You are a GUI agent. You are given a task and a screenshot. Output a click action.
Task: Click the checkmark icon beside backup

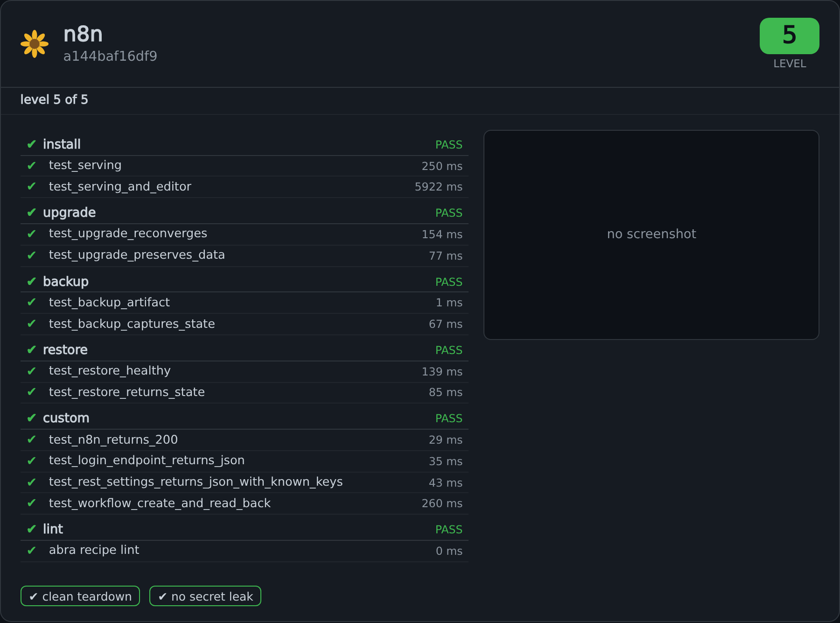(x=32, y=282)
